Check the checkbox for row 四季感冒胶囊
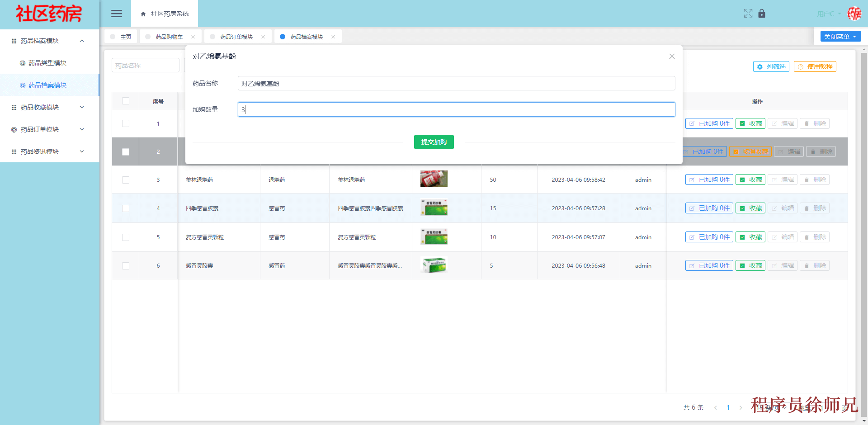This screenshot has height=425, width=868. 125,208
